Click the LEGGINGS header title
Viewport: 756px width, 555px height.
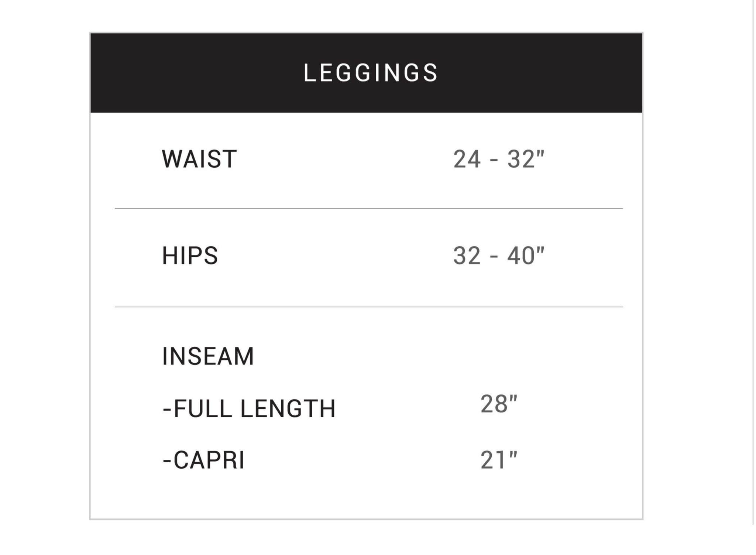371,73
